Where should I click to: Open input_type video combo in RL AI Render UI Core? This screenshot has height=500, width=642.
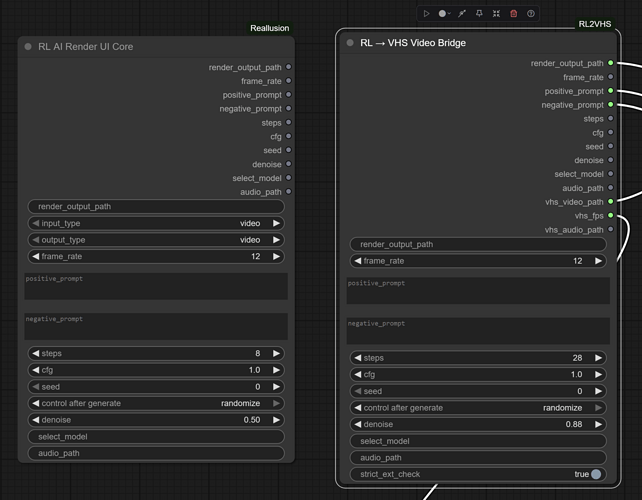[x=156, y=223]
